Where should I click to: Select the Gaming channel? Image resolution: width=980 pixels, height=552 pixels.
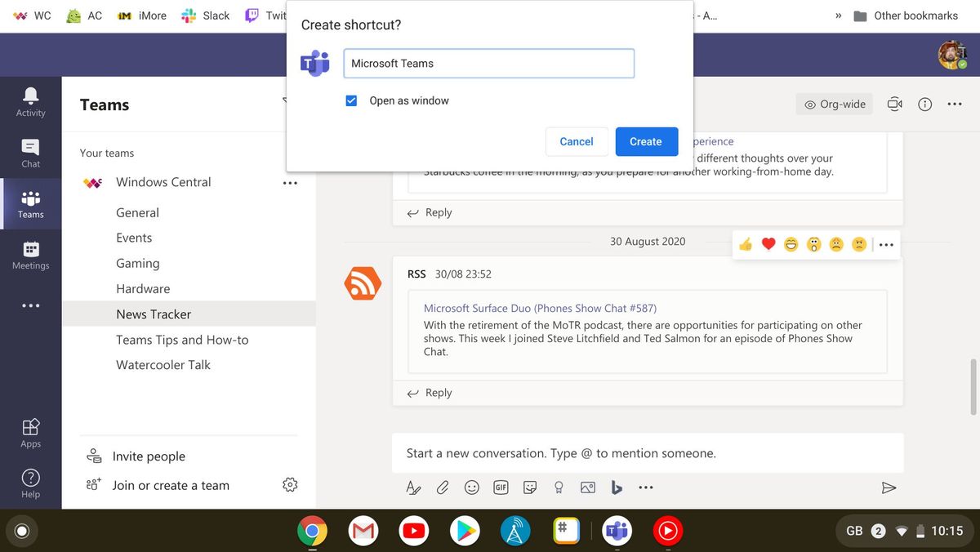[x=137, y=263]
